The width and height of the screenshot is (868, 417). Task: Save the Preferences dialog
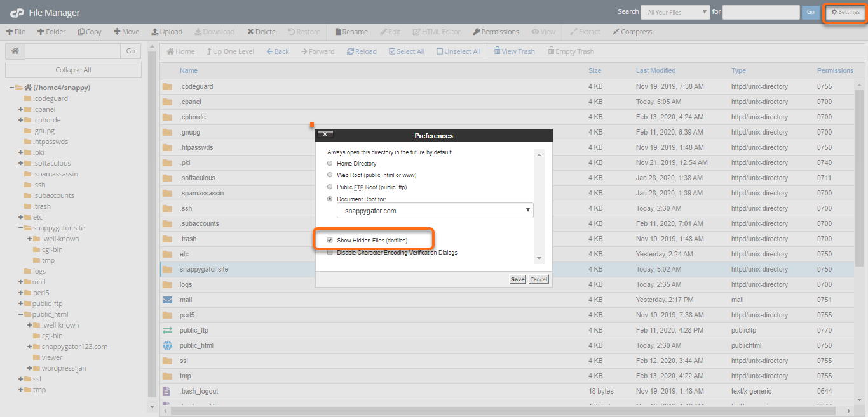coord(517,279)
